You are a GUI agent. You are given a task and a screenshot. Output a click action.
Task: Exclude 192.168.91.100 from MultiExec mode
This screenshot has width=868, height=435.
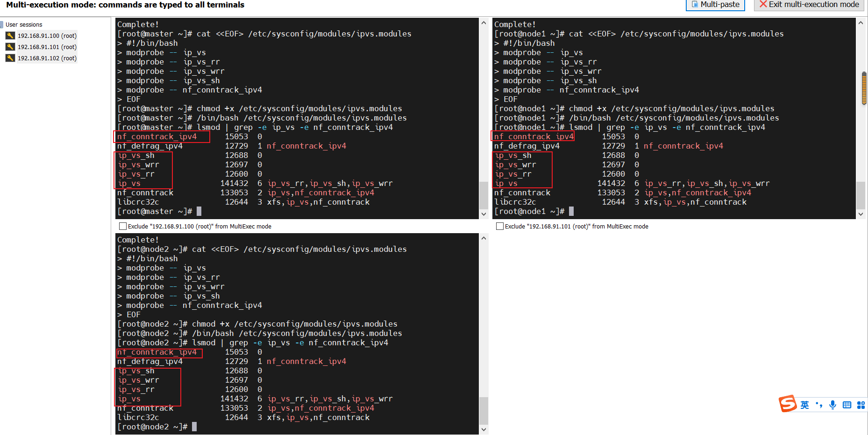coord(123,226)
